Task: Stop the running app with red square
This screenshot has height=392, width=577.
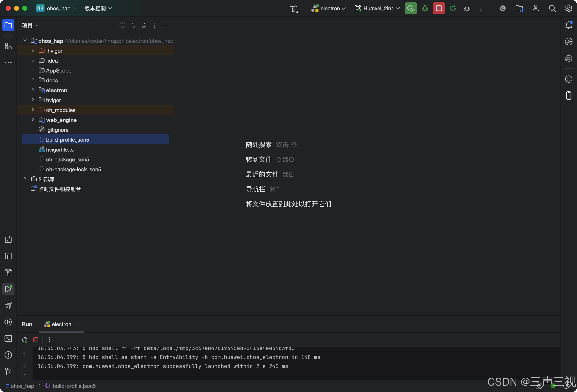Action: (x=439, y=8)
